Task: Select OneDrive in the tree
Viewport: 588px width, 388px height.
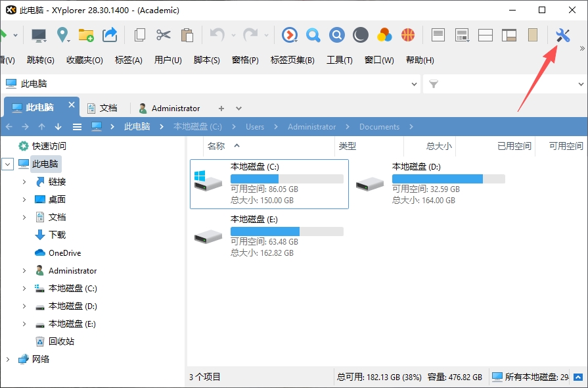Action: pos(64,253)
